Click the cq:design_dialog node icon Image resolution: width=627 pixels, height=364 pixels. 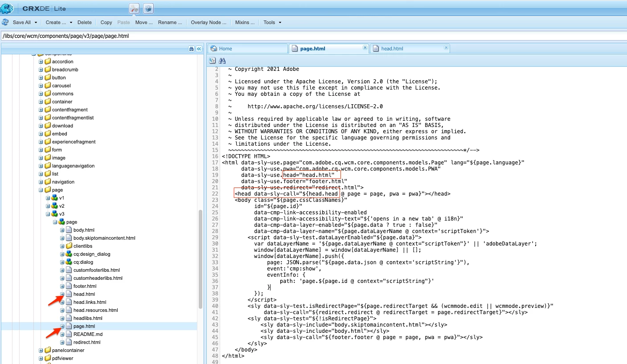(69, 254)
